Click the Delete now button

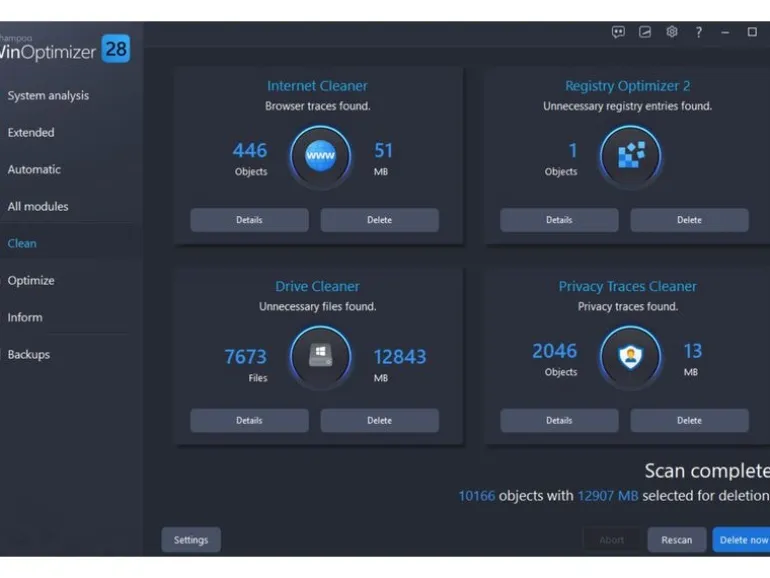tap(742, 540)
